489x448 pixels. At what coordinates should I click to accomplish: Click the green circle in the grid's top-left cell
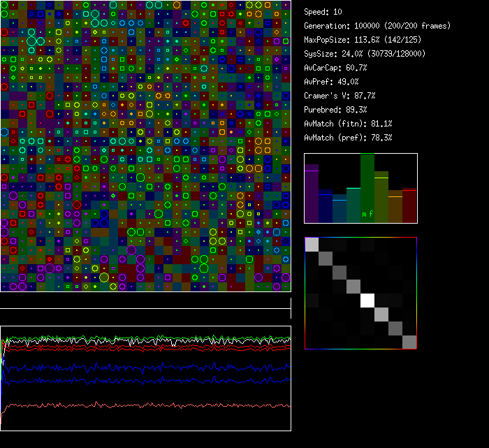point(5,5)
